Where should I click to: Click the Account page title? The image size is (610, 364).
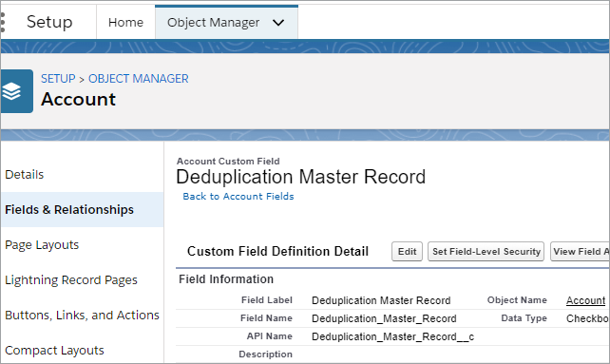pyautogui.click(x=79, y=99)
